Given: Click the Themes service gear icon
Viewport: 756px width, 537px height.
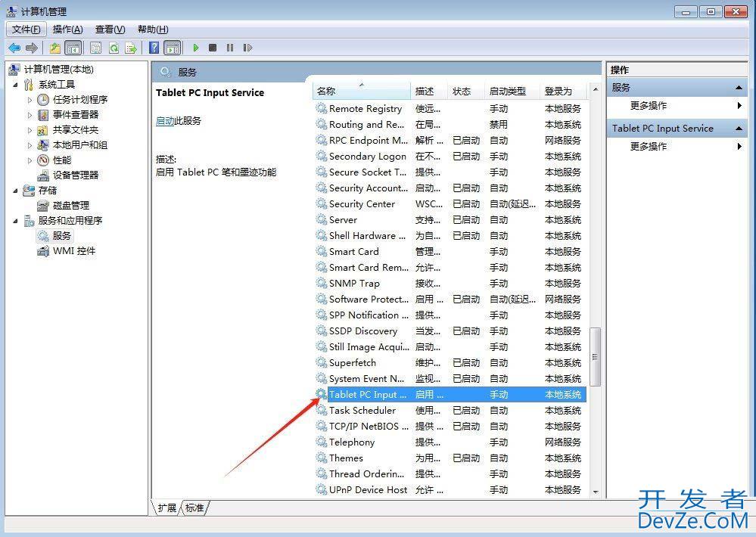Looking at the screenshot, I should pos(322,458).
